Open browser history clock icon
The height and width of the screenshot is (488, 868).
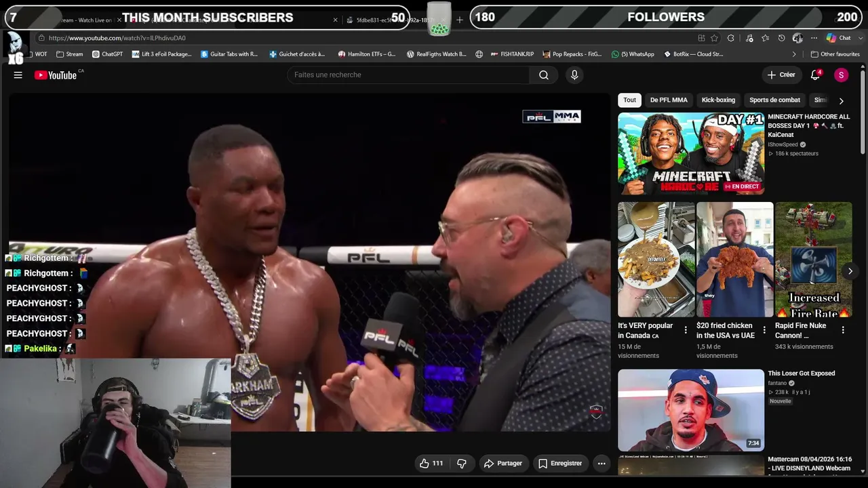(782, 38)
